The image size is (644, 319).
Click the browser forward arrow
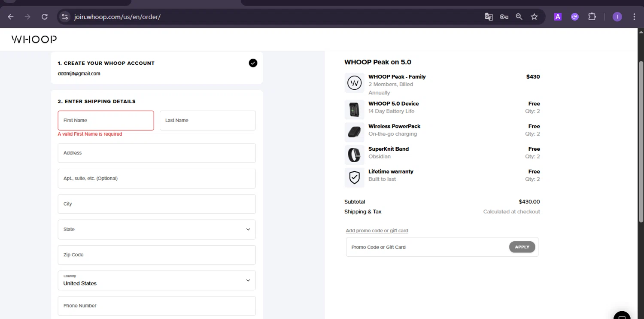[27, 17]
